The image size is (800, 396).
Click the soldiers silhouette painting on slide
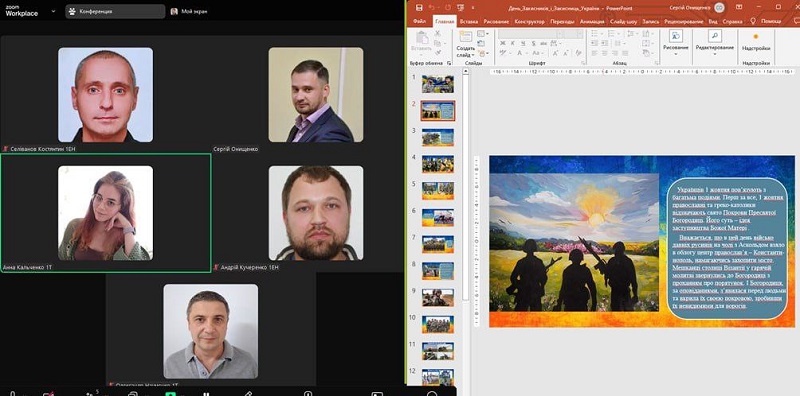[x=574, y=242]
